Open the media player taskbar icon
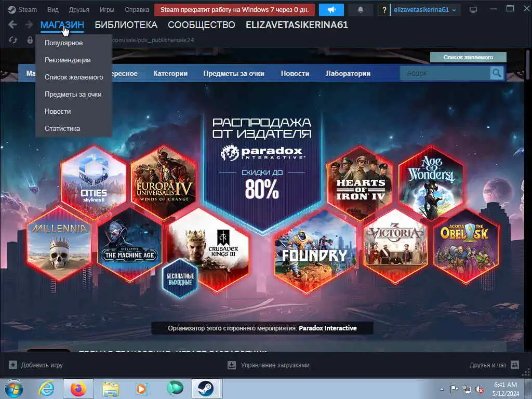The width and height of the screenshot is (532, 399). [142, 389]
